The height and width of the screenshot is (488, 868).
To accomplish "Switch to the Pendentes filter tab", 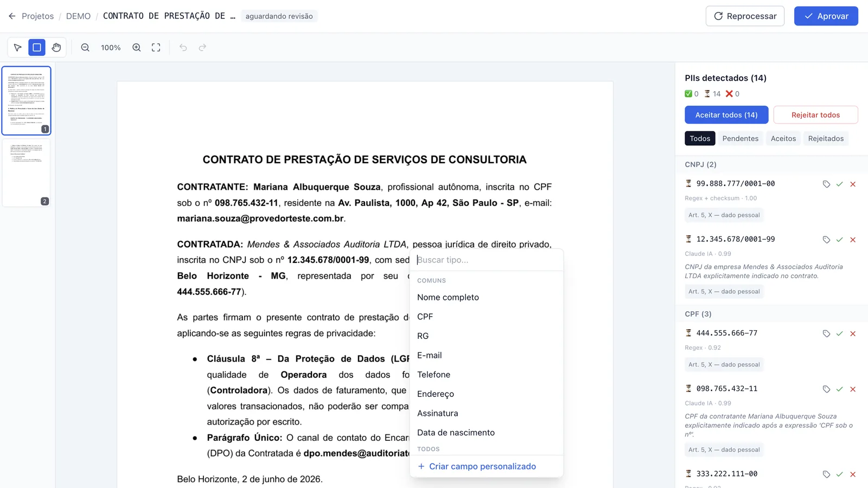I will (740, 139).
